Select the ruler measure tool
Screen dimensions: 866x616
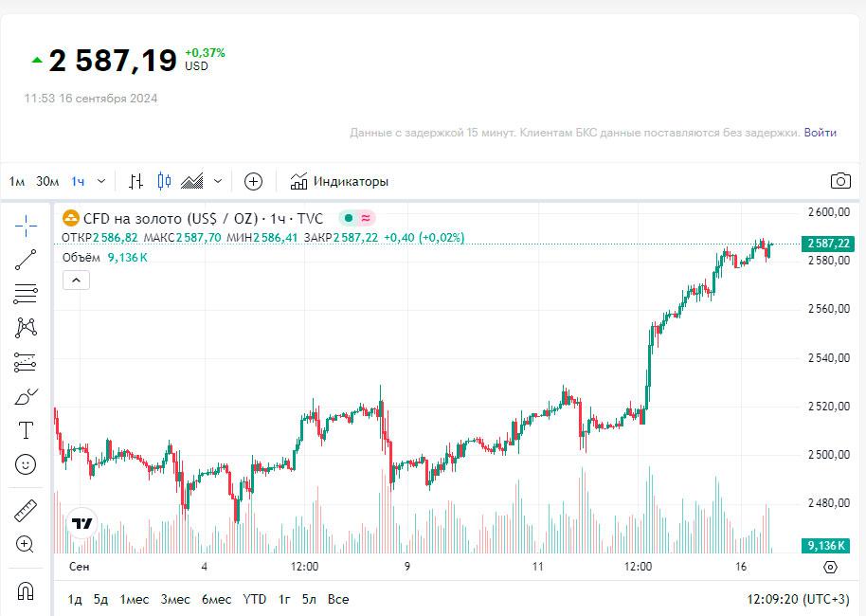(26, 511)
